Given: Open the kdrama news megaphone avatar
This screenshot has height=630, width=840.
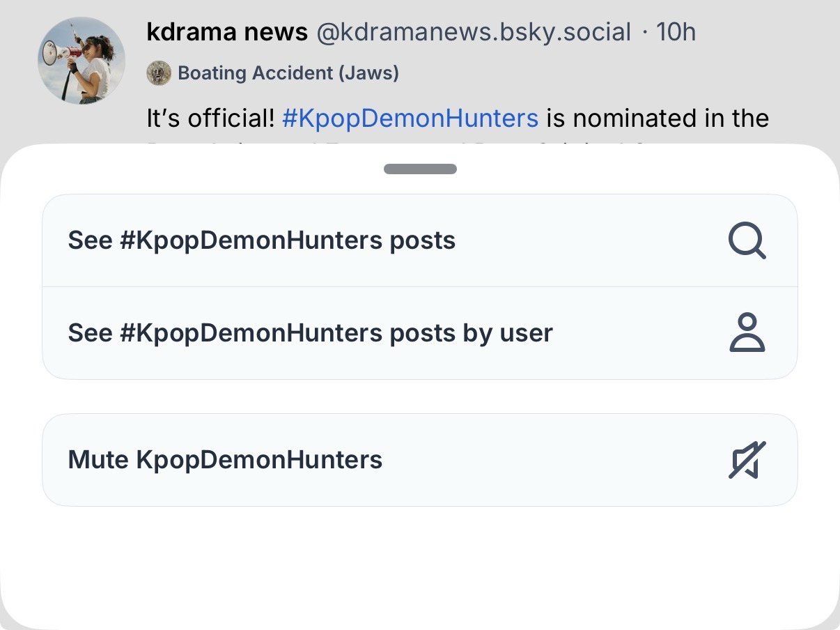Looking at the screenshot, I should click(81, 61).
